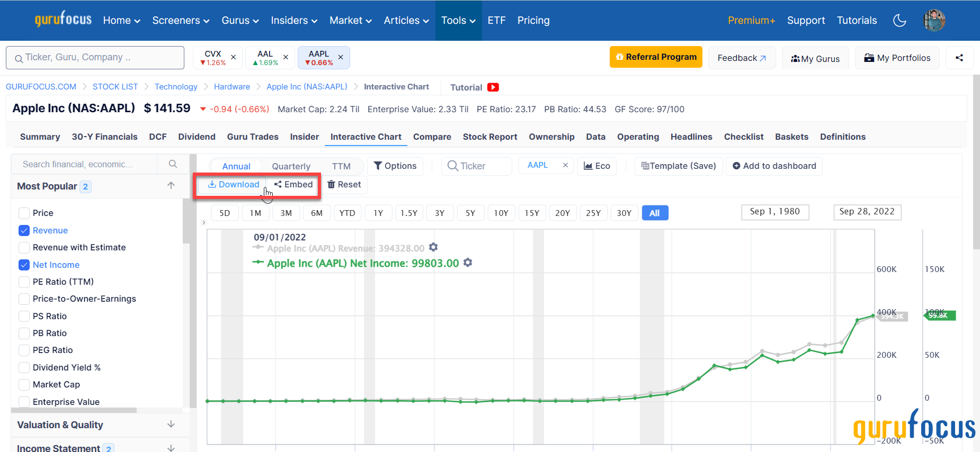
Task: Collapse the Most Popular section
Action: click(x=171, y=185)
